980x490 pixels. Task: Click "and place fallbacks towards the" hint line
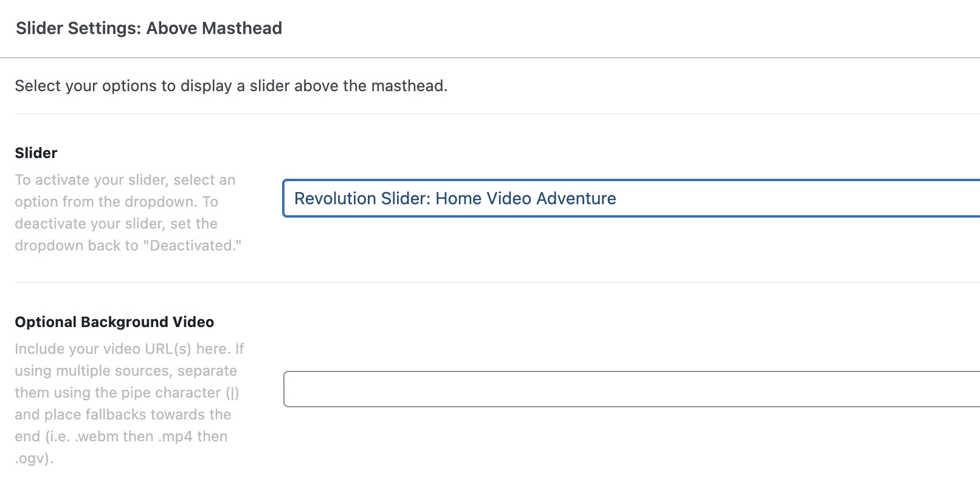pos(123,415)
